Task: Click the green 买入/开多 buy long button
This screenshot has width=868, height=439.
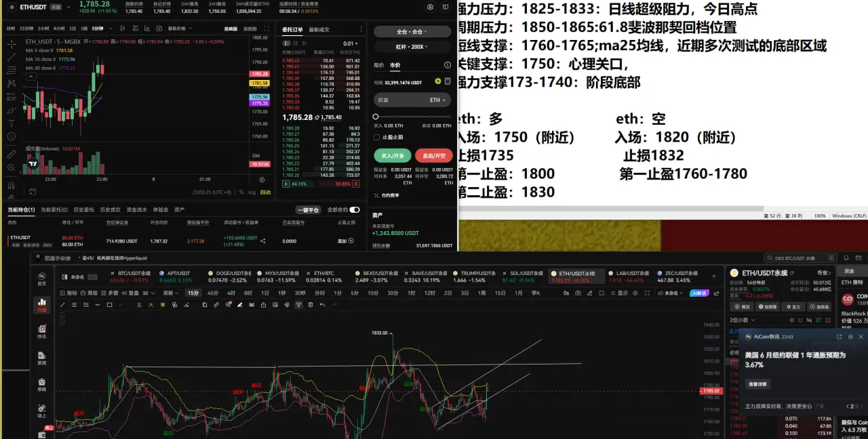Action: [x=392, y=155]
